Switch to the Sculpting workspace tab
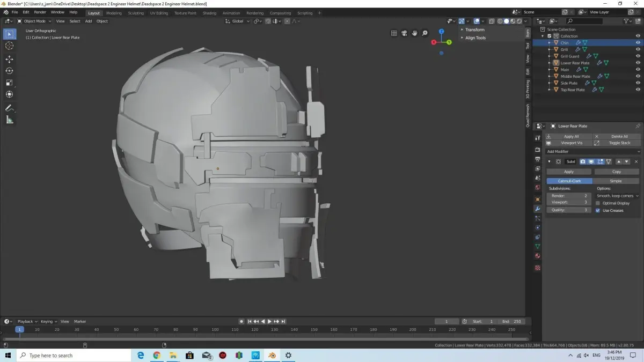The width and height of the screenshot is (644, 362). tap(136, 13)
